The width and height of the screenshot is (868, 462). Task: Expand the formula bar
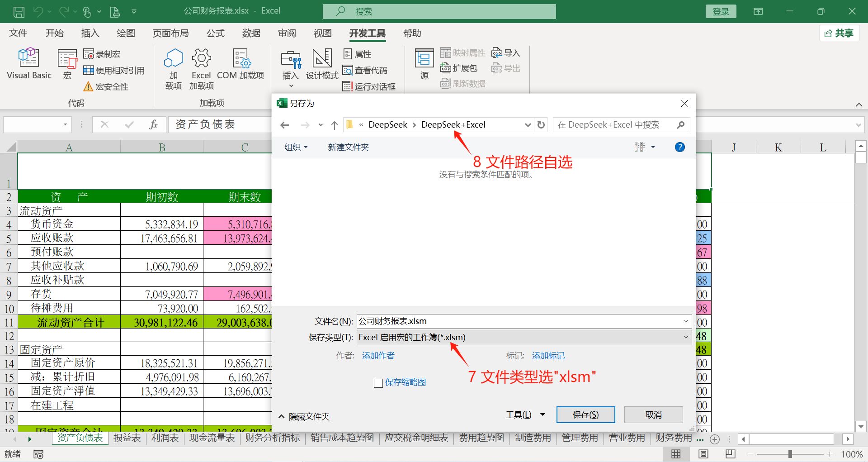click(x=859, y=125)
